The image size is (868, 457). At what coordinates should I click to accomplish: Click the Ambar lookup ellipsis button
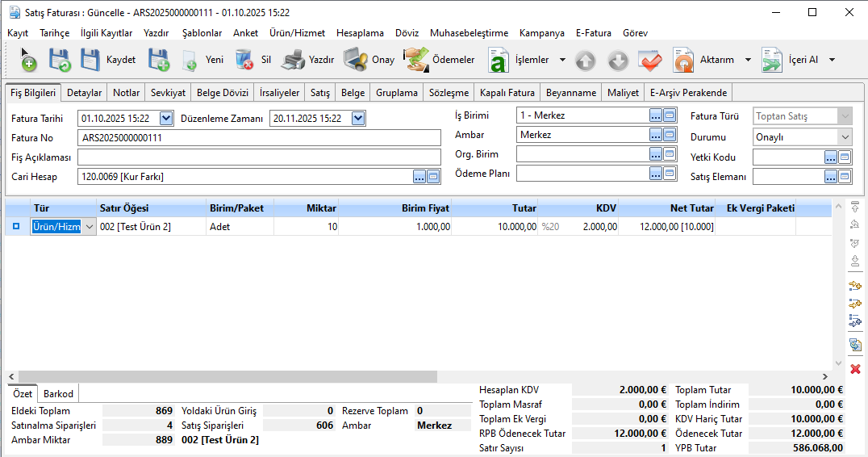pyautogui.click(x=656, y=135)
